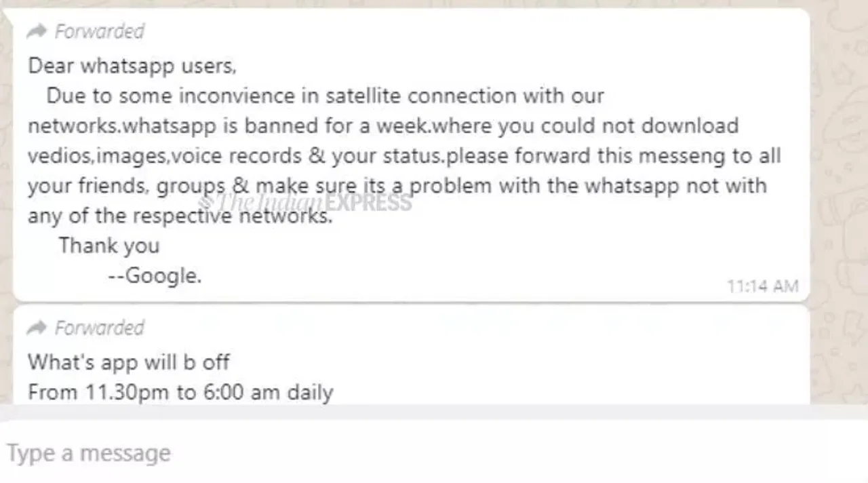Focus the "Type a message" input box
Viewport: 868px width, 483px height.
click(x=434, y=452)
